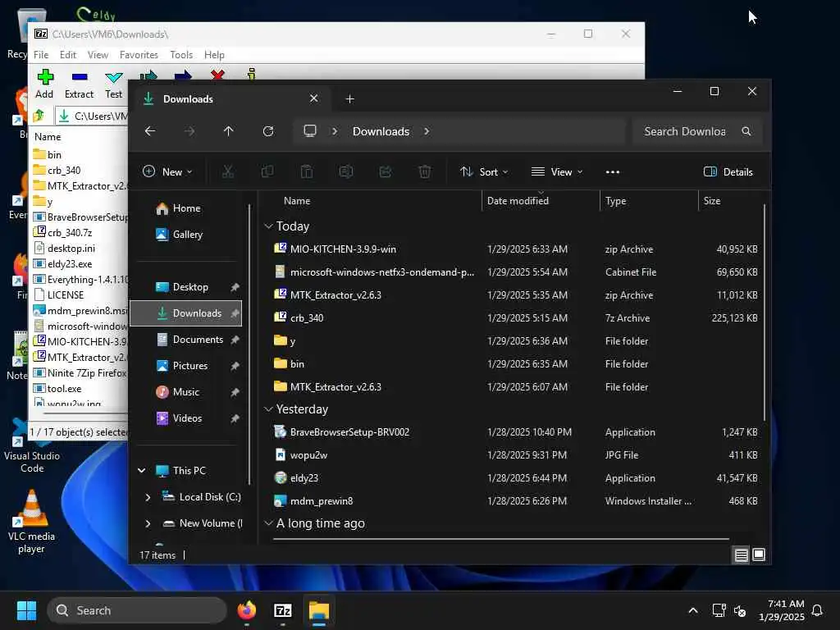Go up one folder level in Explorer
This screenshot has width=840, height=630.
click(x=228, y=131)
